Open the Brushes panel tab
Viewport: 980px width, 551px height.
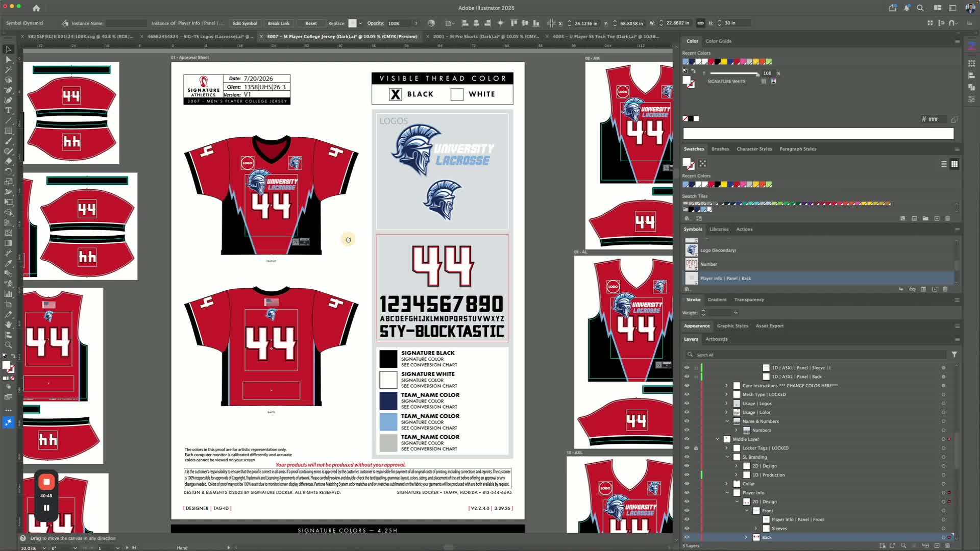[720, 149]
